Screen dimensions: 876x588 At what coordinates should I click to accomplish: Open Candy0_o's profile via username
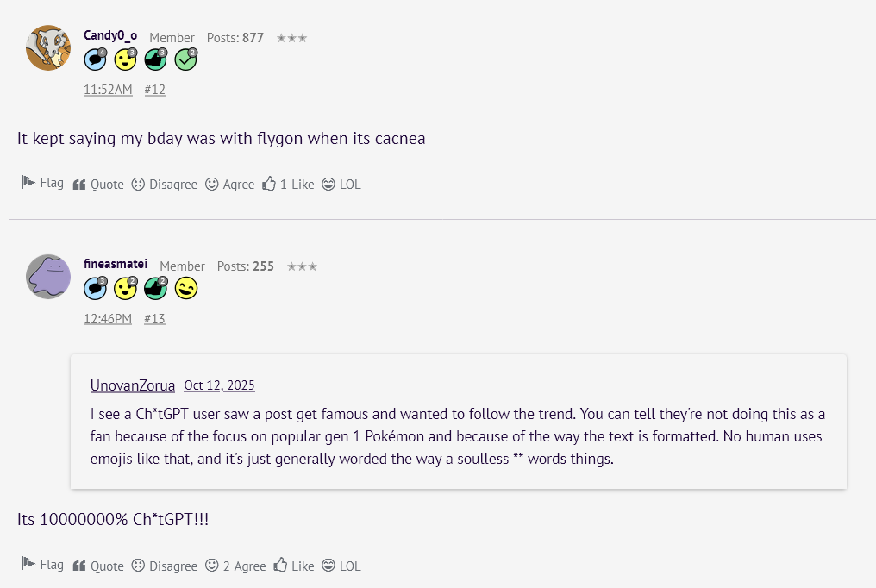109,35
